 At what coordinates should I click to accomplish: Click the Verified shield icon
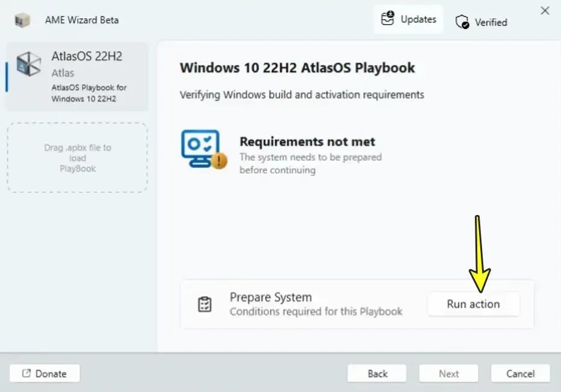click(x=462, y=22)
